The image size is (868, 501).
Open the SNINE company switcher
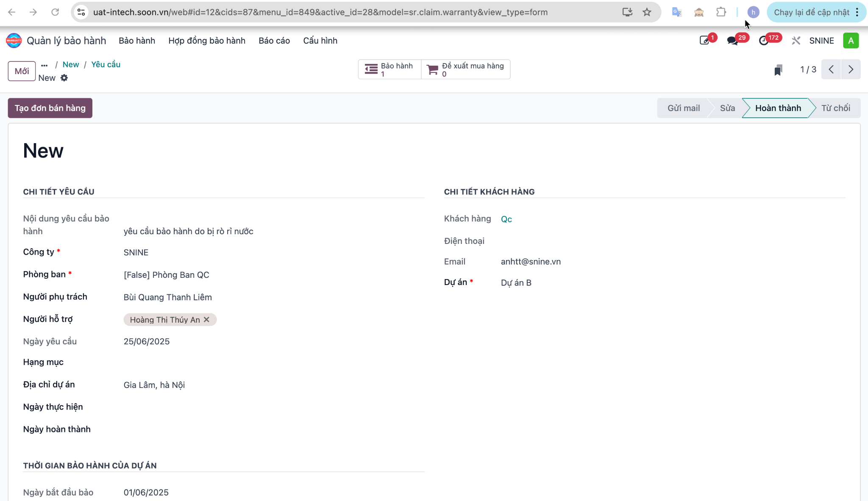[x=821, y=41]
